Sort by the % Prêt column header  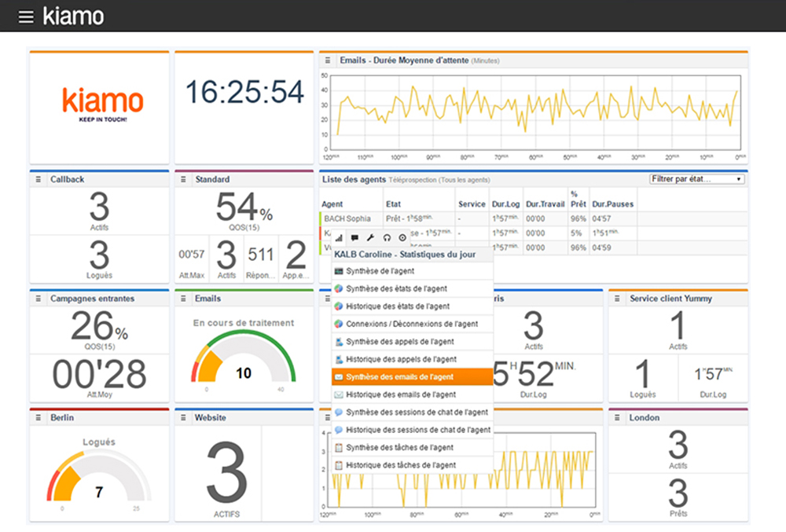pos(578,199)
